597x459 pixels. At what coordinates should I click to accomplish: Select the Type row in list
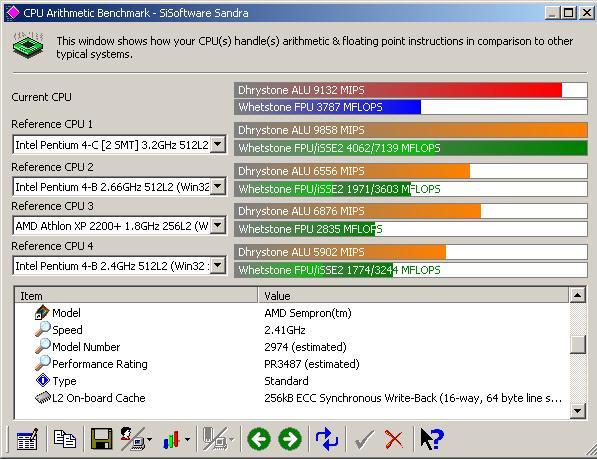tap(292, 381)
